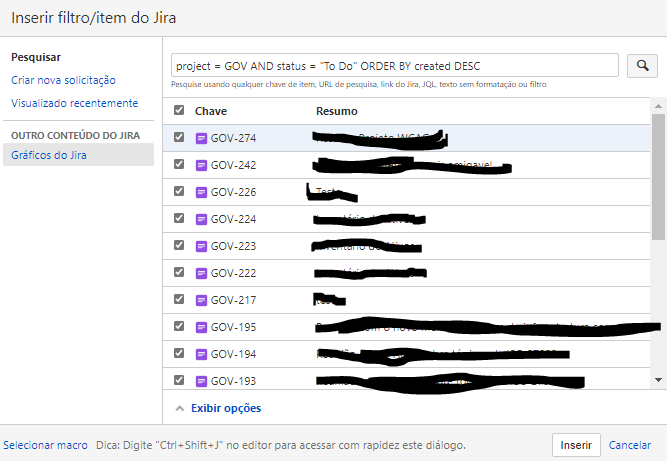Viewport: 667px width, 461px height.
Task: Click the story icon for GOV-217
Action: pos(201,300)
